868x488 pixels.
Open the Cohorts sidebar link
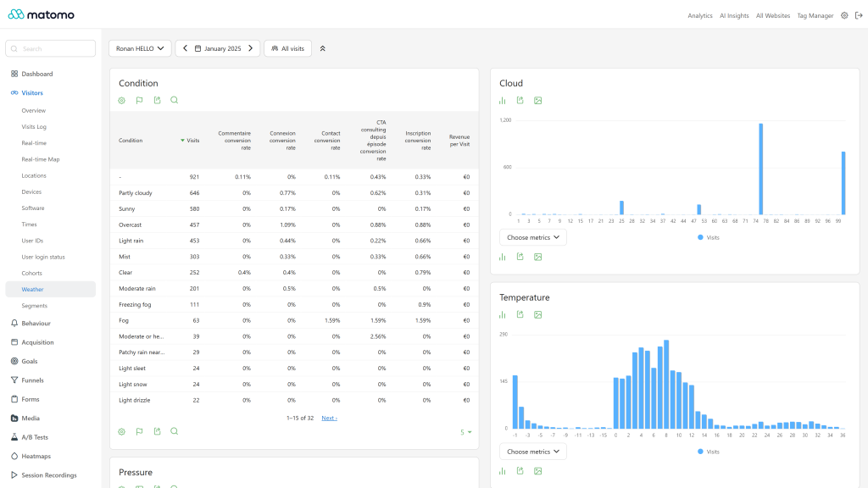[x=31, y=274]
